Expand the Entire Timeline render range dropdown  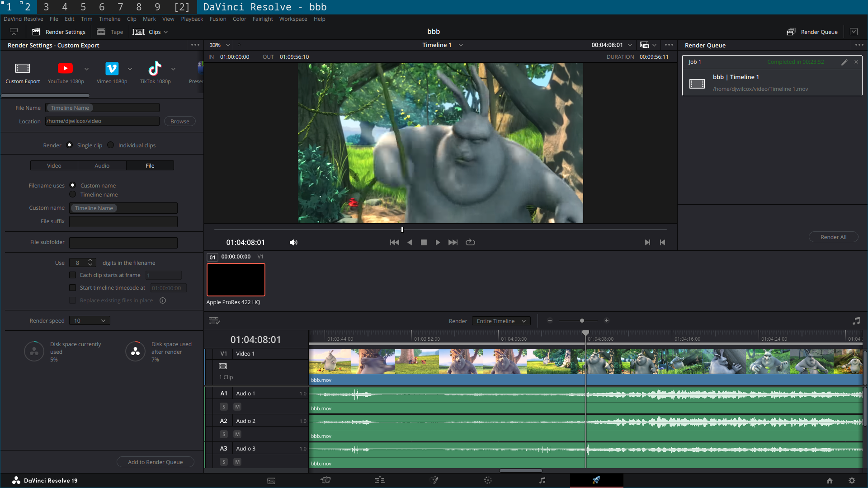point(501,321)
